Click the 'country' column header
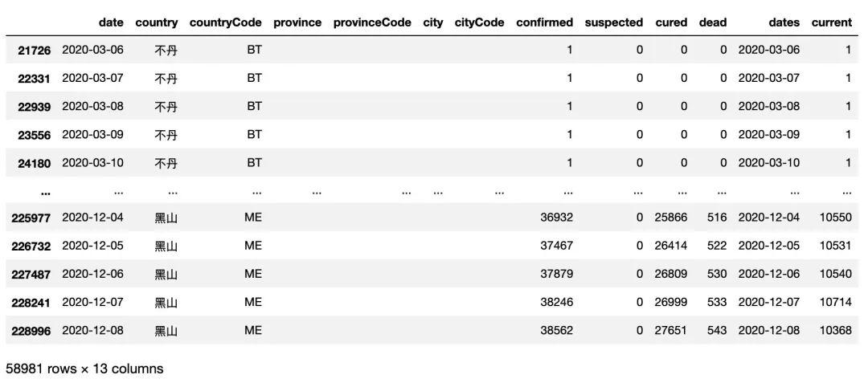Viewport: 868px width, 383px height. [x=157, y=22]
